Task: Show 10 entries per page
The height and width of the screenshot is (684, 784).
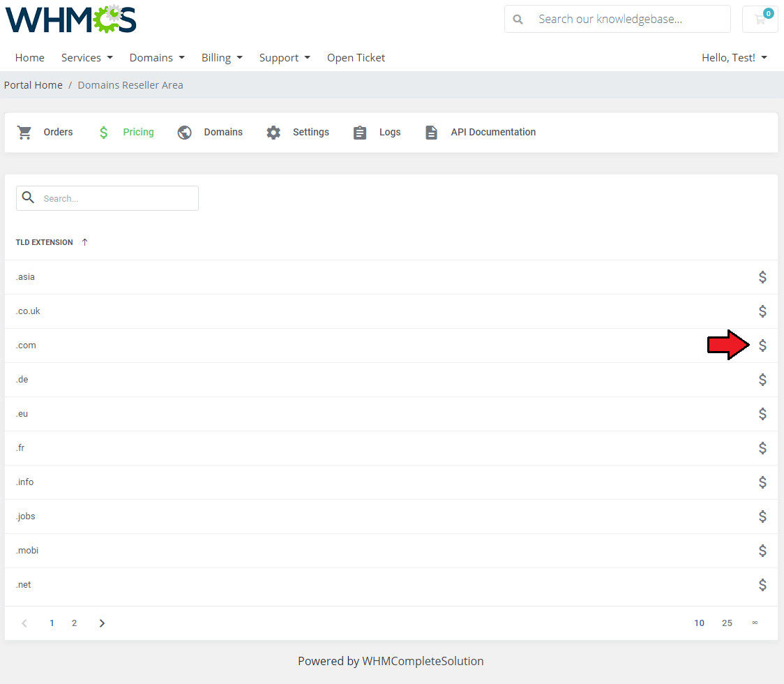Action: 699,623
